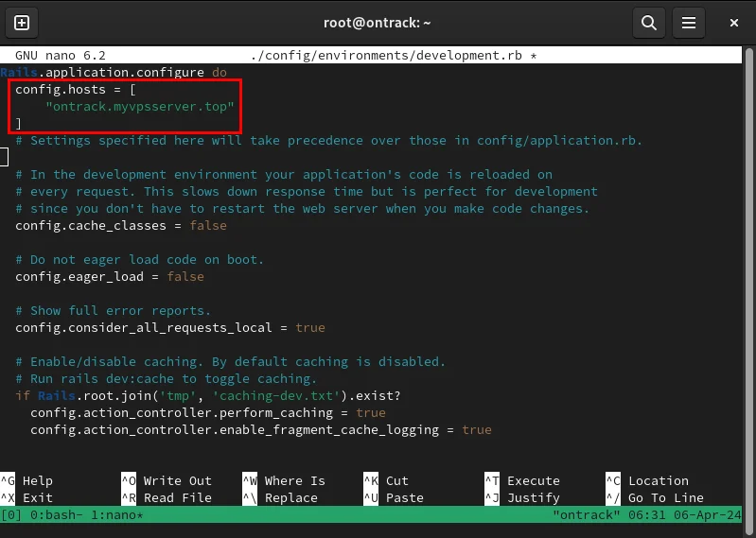Screen dimensions: 756x538
Task: Select tmux window 0:bash in status bar
Action: pos(57,515)
